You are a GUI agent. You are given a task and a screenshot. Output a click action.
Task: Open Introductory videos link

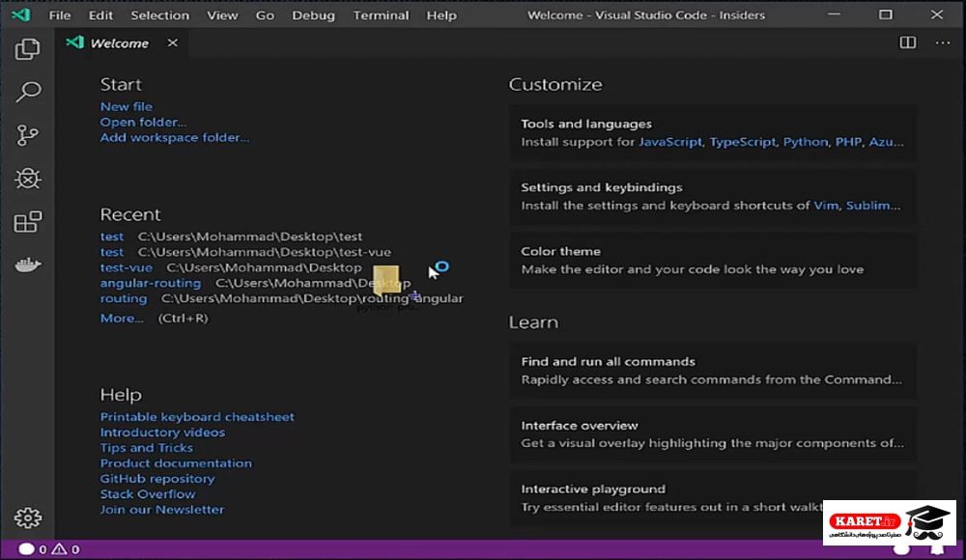(x=162, y=432)
